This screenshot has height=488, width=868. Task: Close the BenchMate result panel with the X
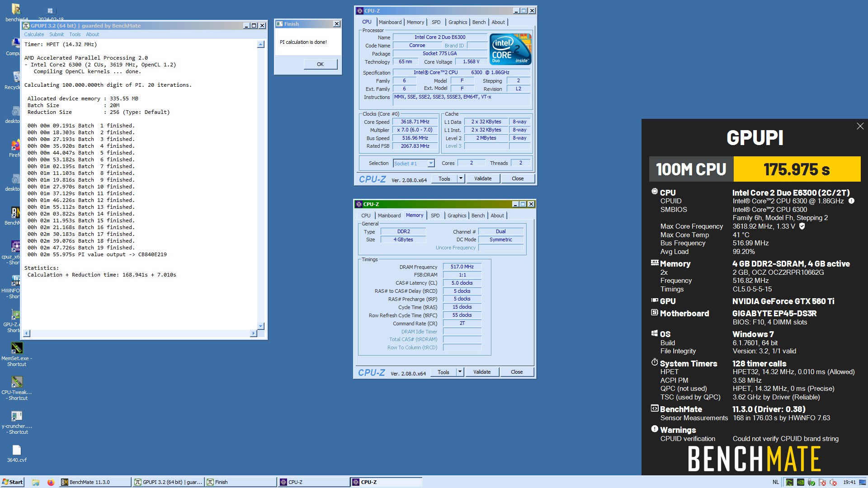pyautogui.click(x=860, y=127)
